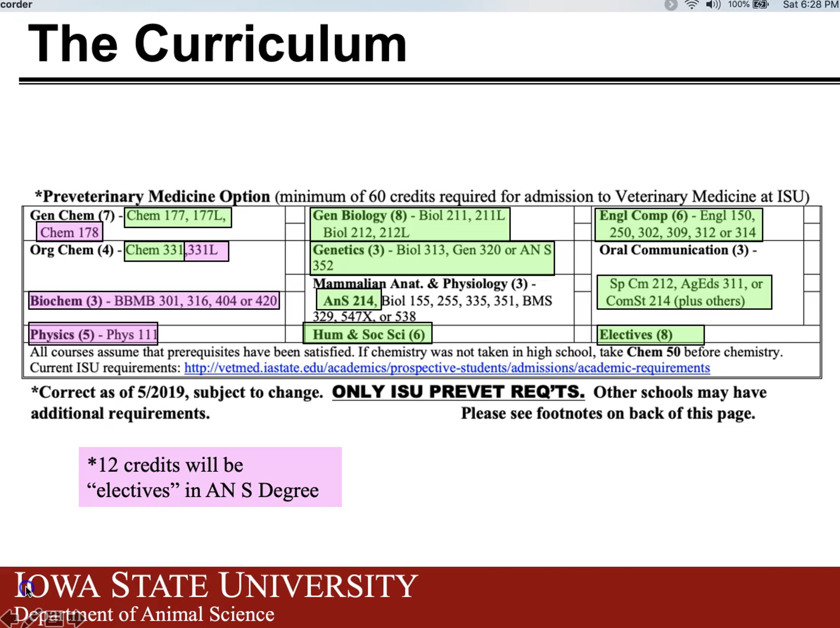Click The Curriculum slide title
Viewport: 840px width, 628px height.
(217, 43)
